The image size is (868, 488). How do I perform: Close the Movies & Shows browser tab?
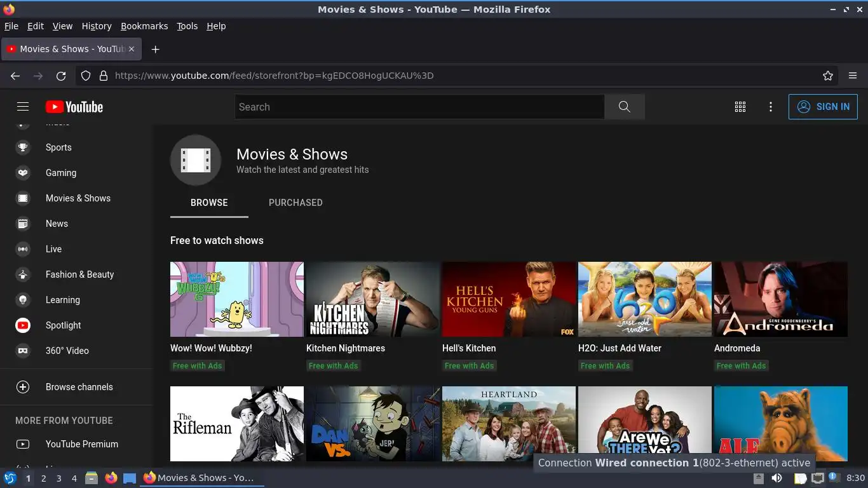(132, 49)
